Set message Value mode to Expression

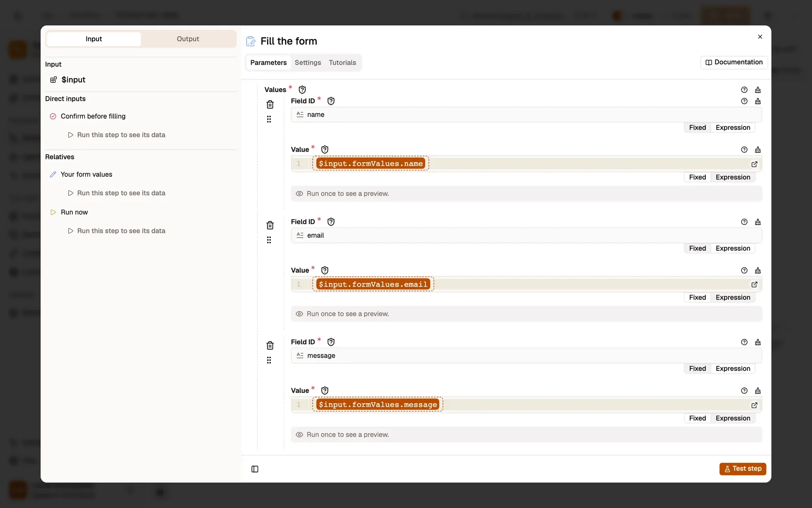click(x=733, y=418)
